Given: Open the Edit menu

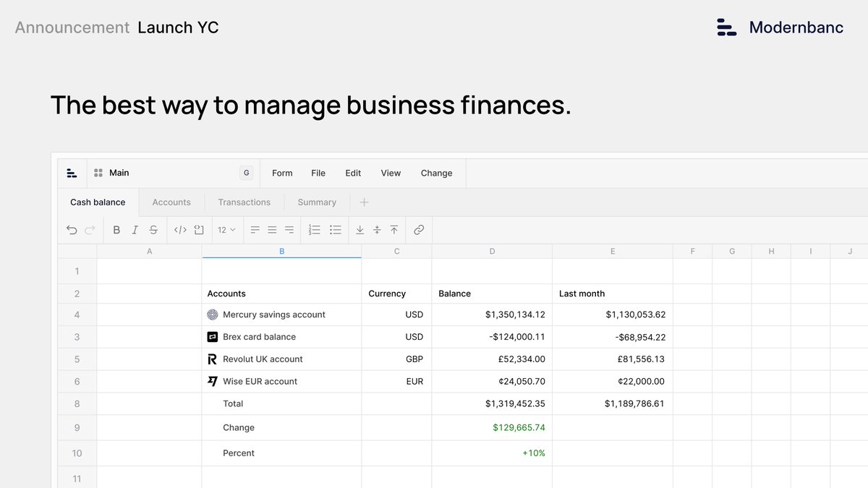Looking at the screenshot, I should tap(353, 174).
